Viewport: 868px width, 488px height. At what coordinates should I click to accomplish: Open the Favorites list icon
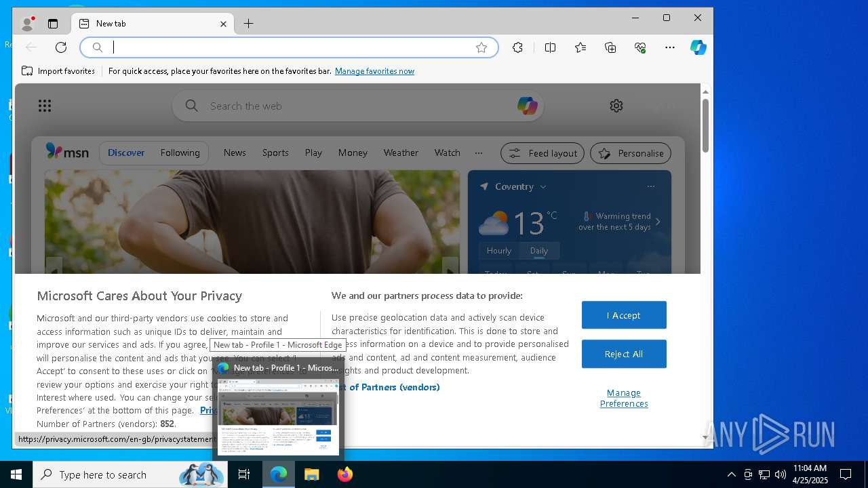click(580, 47)
